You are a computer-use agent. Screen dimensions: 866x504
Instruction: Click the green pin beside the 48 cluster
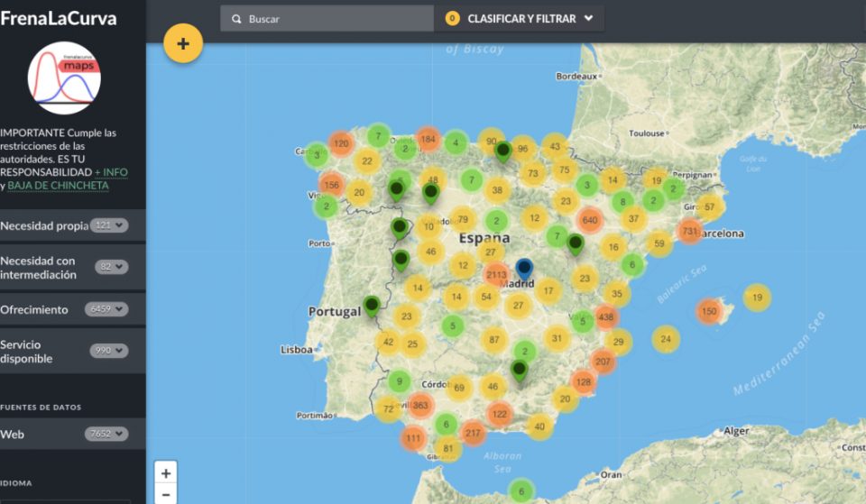click(x=431, y=194)
